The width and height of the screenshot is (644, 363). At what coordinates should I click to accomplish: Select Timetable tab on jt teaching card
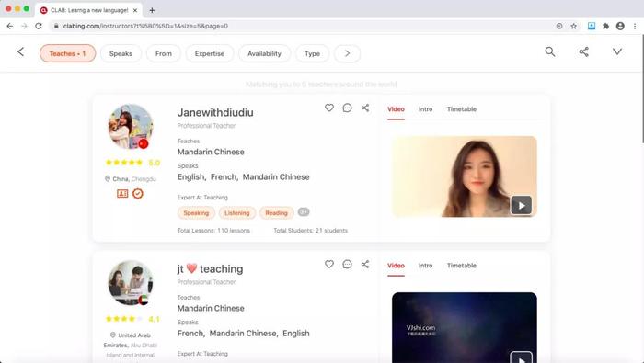(462, 266)
